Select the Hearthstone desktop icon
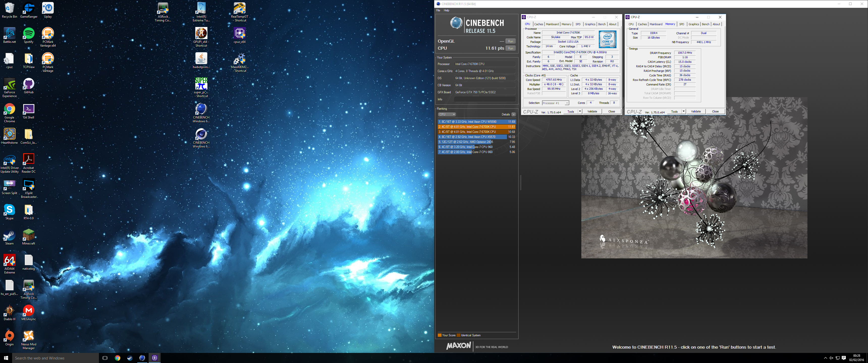 [x=9, y=136]
